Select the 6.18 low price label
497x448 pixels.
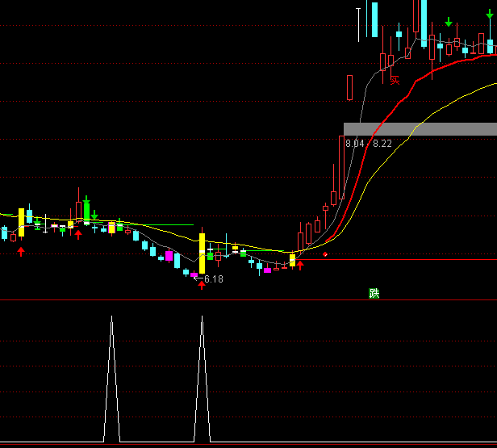pyautogui.click(x=214, y=279)
